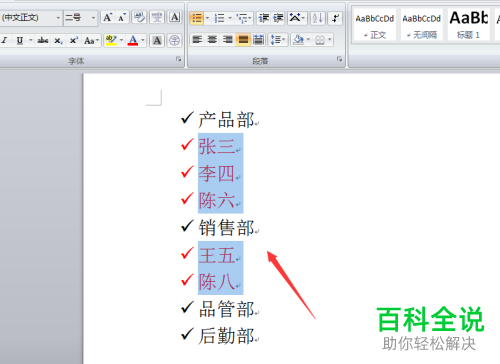Expand font color dropdown arrow

click(x=143, y=40)
